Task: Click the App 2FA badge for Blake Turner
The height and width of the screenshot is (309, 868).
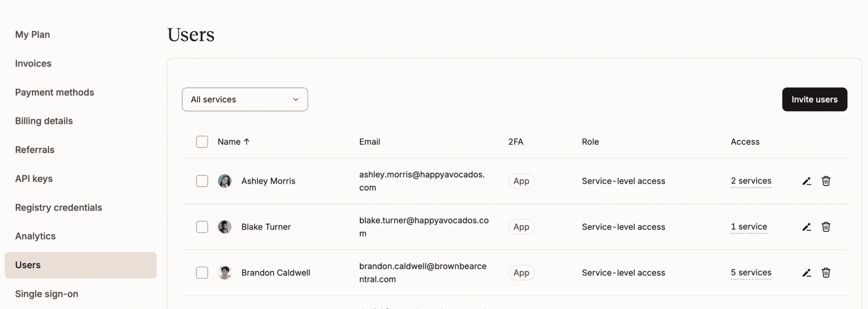Action: tap(521, 227)
